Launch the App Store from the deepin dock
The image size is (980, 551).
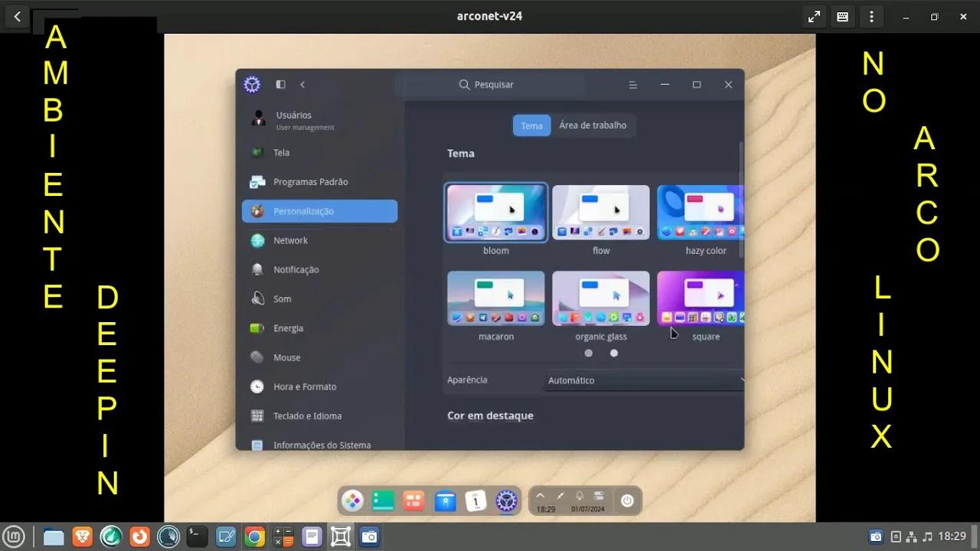(x=444, y=500)
